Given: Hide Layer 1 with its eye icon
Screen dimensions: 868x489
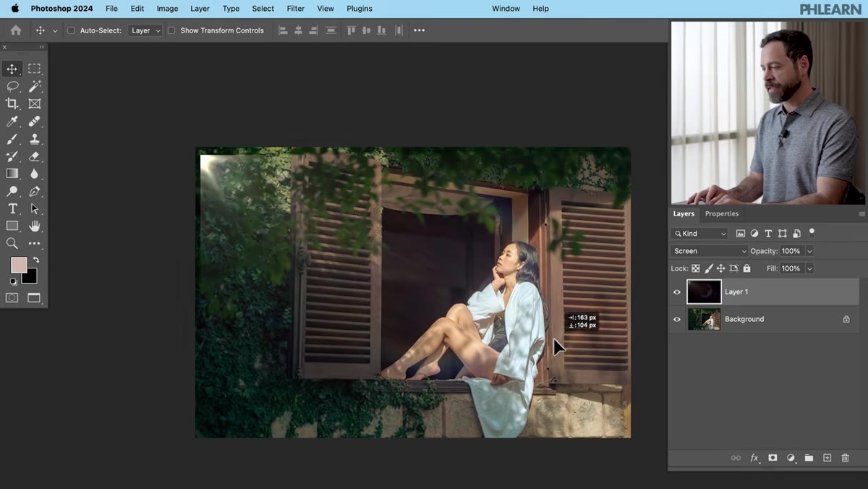Looking at the screenshot, I should [x=677, y=292].
